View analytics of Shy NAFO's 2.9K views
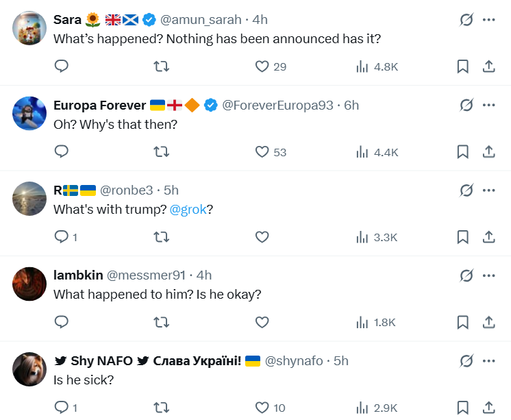The height and width of the screenshot is (420, 511). 377,408
